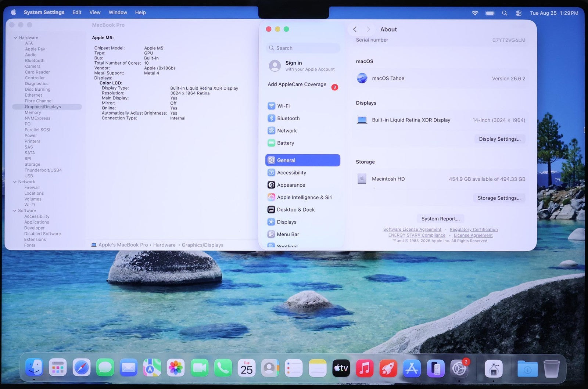Click Hardware in the System Information path bar
588x389 pixels.
[x=164, y=245]
